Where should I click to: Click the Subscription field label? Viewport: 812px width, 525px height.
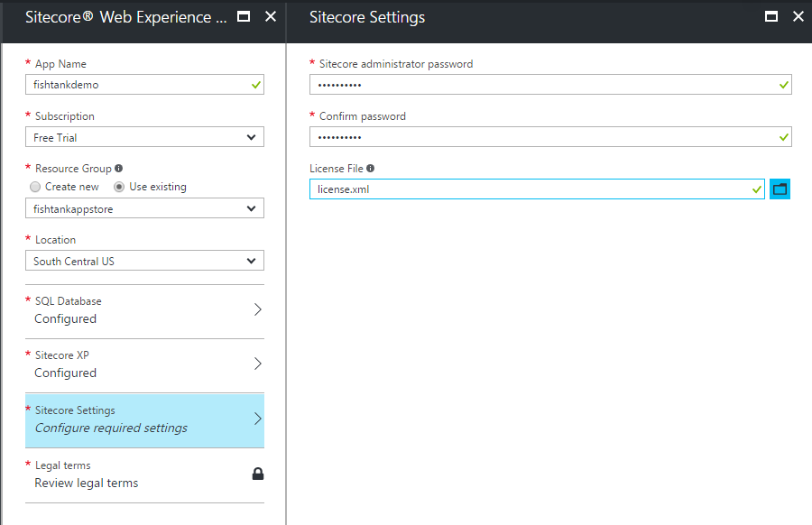[65, 116]
